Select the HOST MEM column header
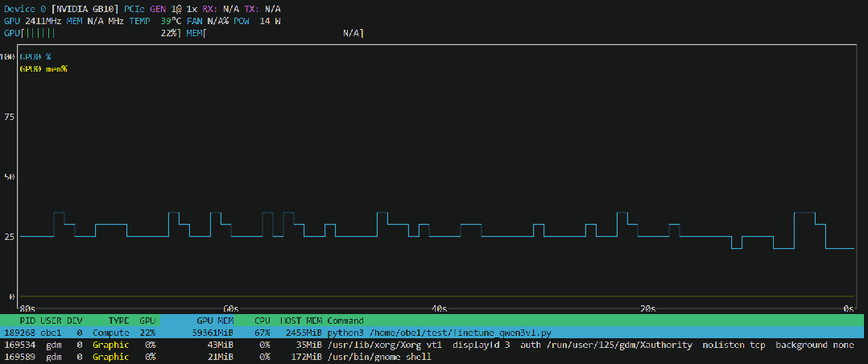 [x=300, y=321]
